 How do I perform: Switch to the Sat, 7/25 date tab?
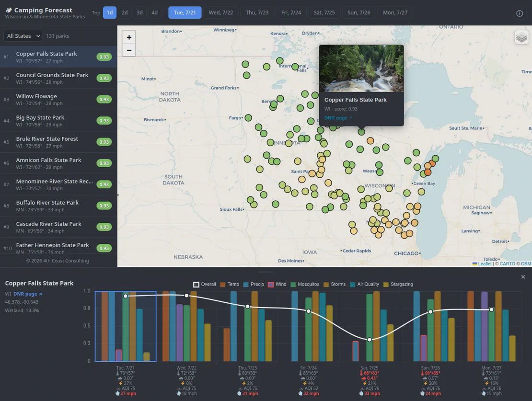pyautogui.click(x=324, y=12)
